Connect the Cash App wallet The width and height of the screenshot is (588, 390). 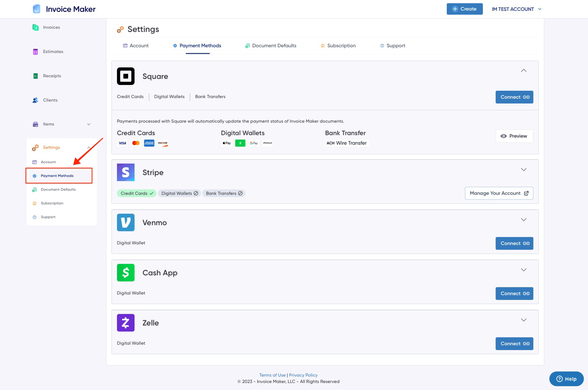click(514, 294)
